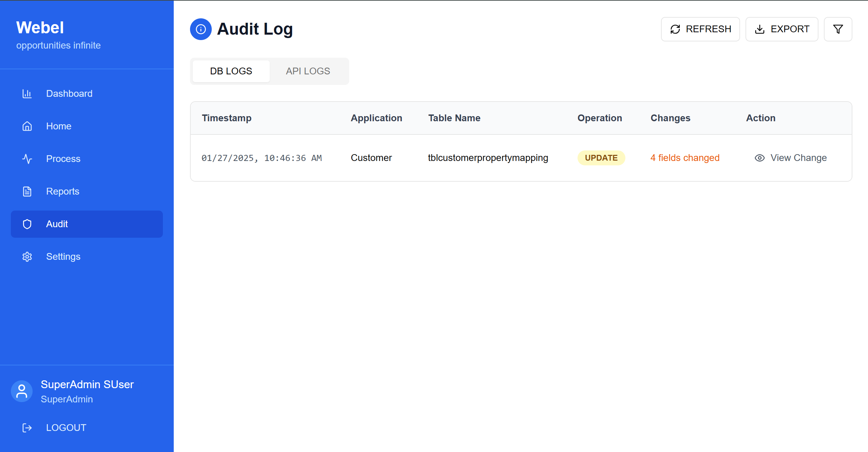Image resolution: width=868 pixels, height=452 pixels.
Task: Click the SuperAdmin user avatar icon
Action: pyautogui.click(x=22, y=391)
